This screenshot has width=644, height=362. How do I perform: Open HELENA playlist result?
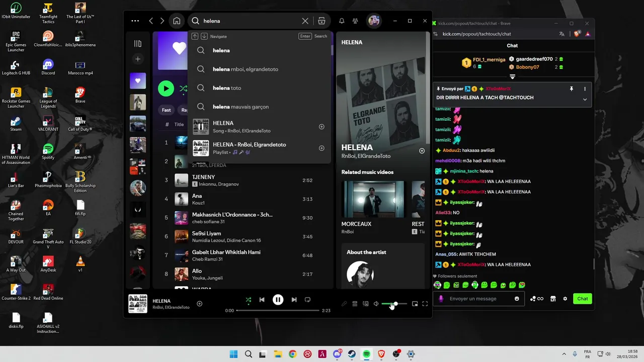tap(260, 148)
